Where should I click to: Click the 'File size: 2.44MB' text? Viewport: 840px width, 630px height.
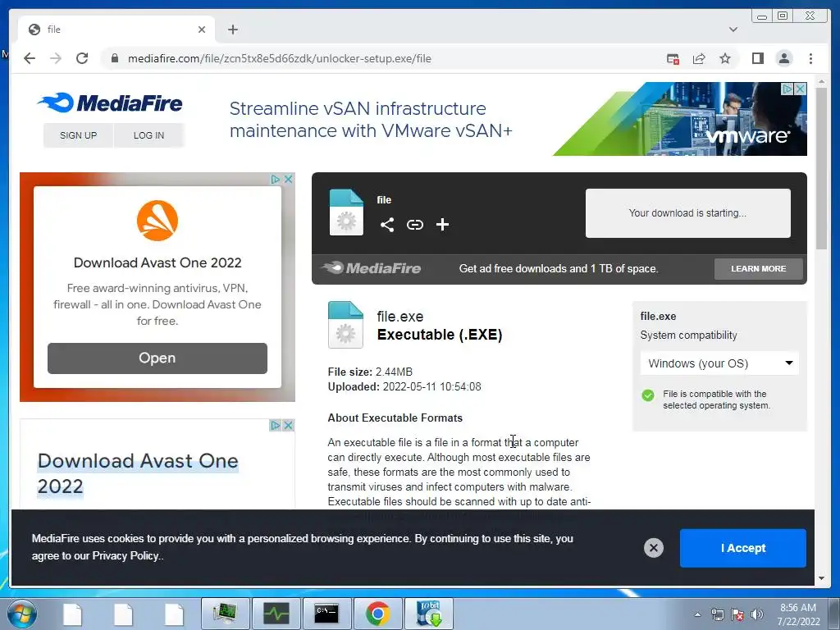370,372
